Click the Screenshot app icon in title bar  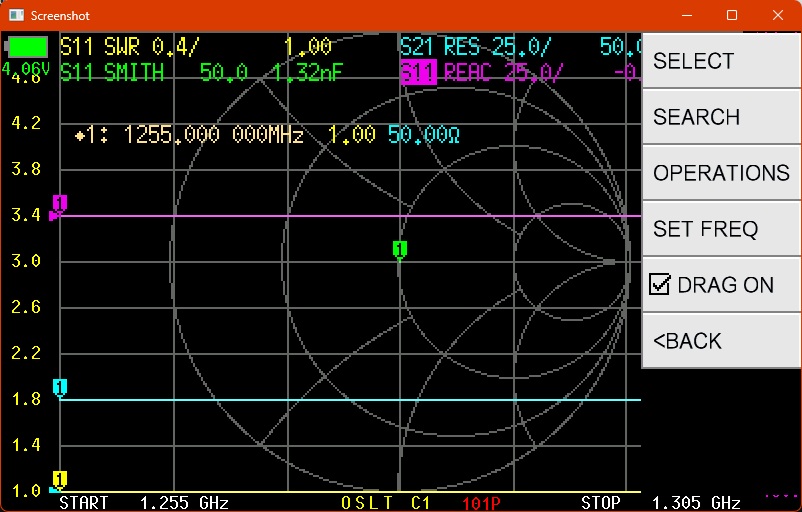[15, 15]
